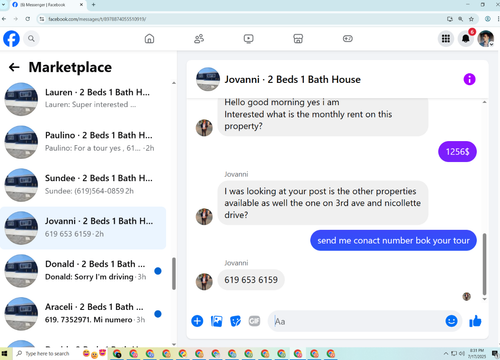
Task: Open the notifications bell icon
Action: tap(466, 39)
